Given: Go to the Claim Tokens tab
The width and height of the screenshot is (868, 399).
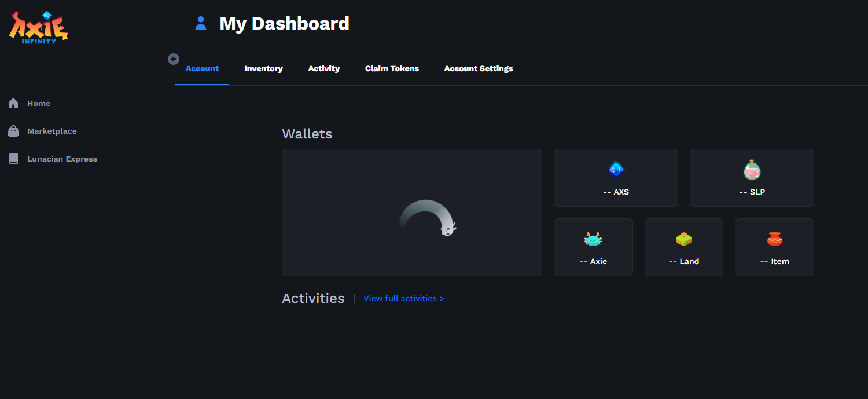Looking at the screenshot, I should pyautogui.click(x=392, y=68).
